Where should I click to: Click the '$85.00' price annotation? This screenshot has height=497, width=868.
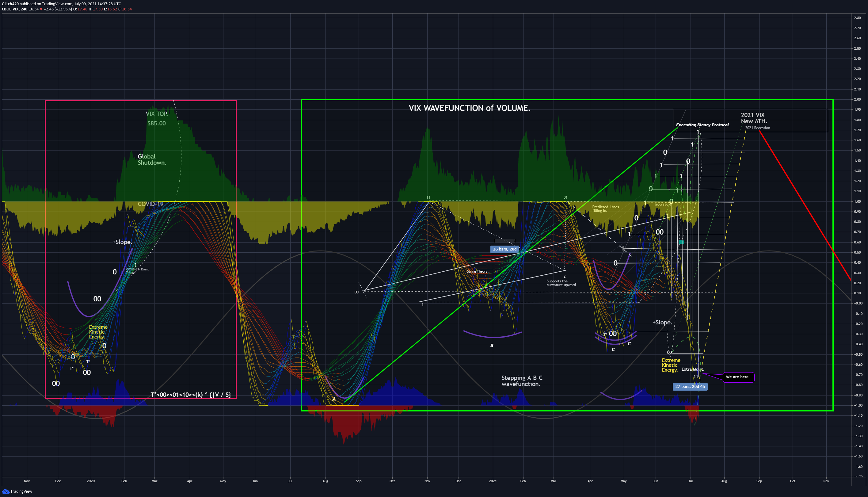tap(157, 124)
